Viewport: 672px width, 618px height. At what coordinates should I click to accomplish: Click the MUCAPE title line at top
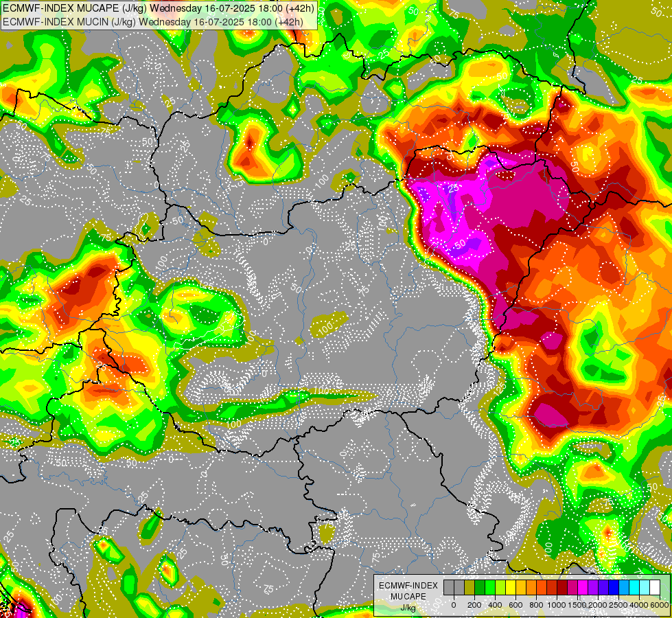click(159, 8)
